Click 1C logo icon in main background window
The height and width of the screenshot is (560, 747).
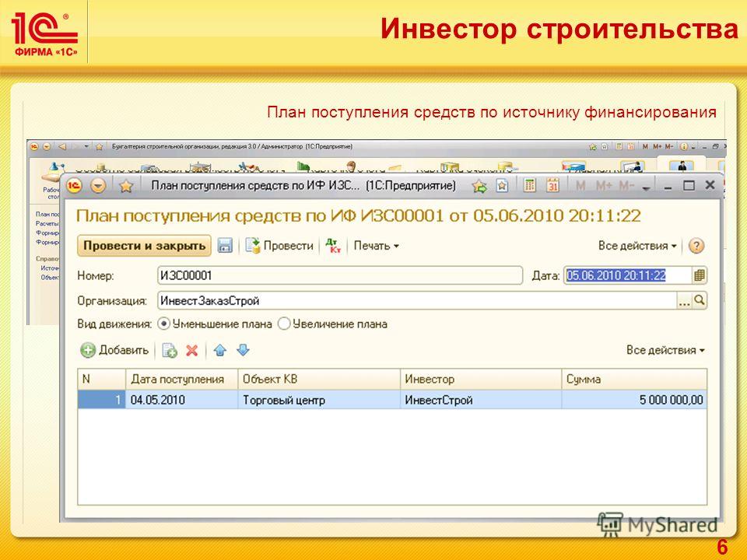pyautogui.click(x=35, y=147)
